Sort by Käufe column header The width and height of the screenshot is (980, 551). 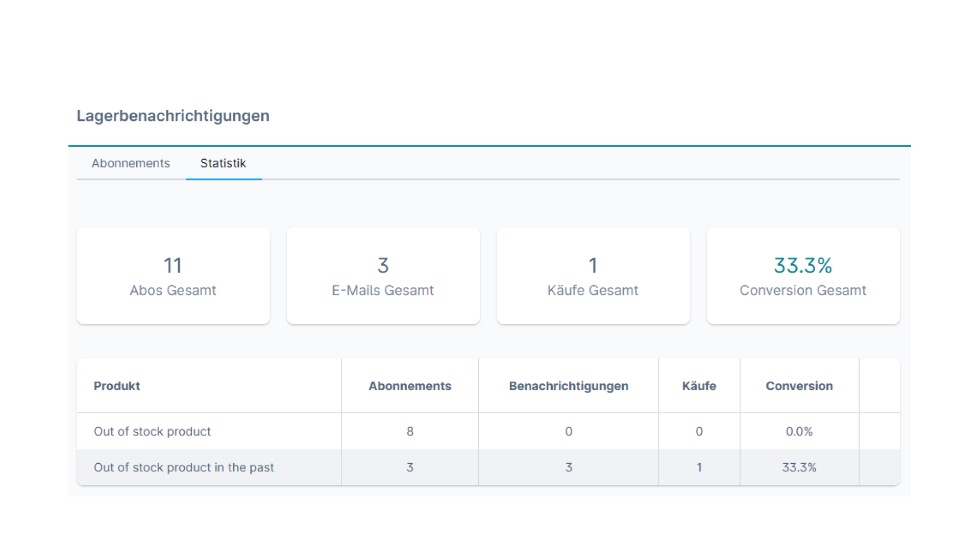pyautogui.click(x=699, y=386)
